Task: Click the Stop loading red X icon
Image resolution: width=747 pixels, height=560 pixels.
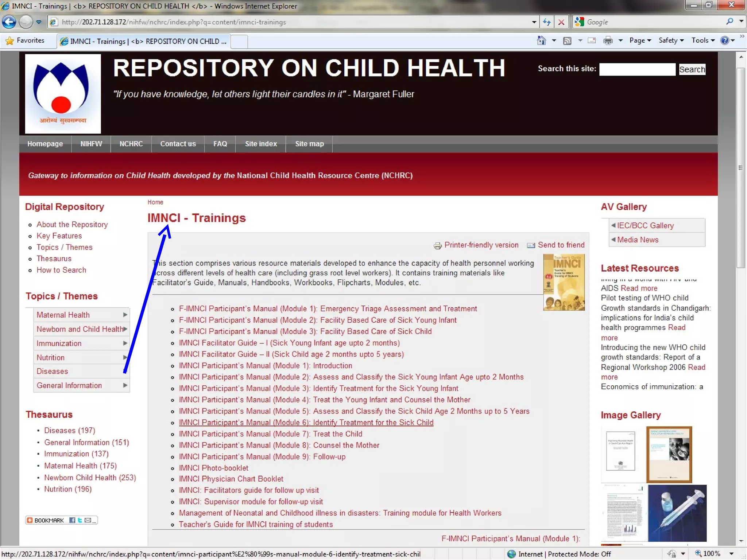Action: coord(561,22)
